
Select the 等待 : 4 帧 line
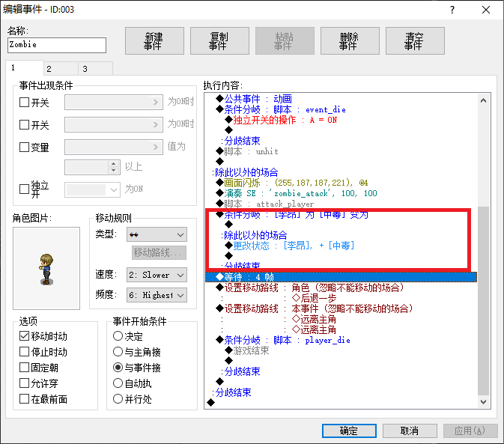(341, 277)
